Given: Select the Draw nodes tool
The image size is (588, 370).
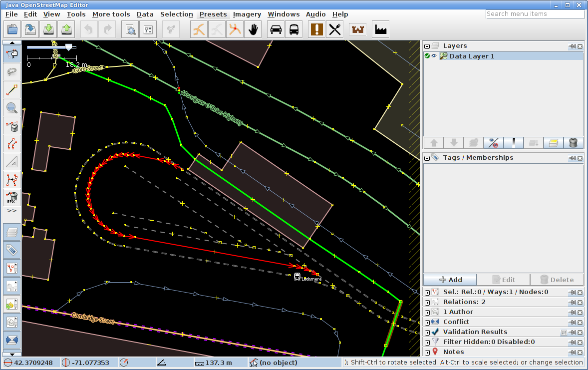Looking at the screenshot, I should click(12, 89).
